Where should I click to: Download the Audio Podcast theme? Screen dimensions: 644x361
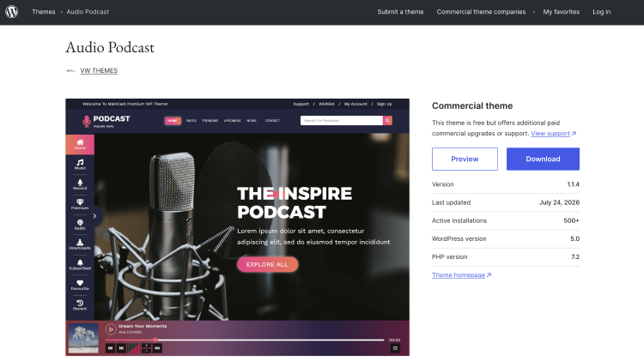543,159
